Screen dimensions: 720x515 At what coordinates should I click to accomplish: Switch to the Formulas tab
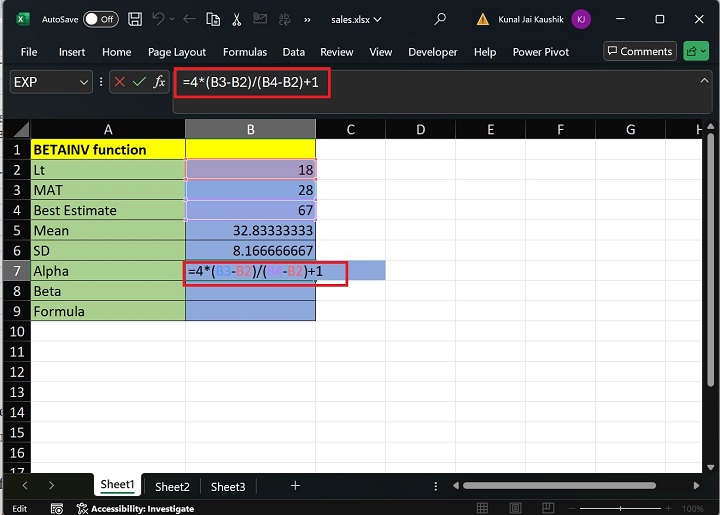click(x=245, y=52)
